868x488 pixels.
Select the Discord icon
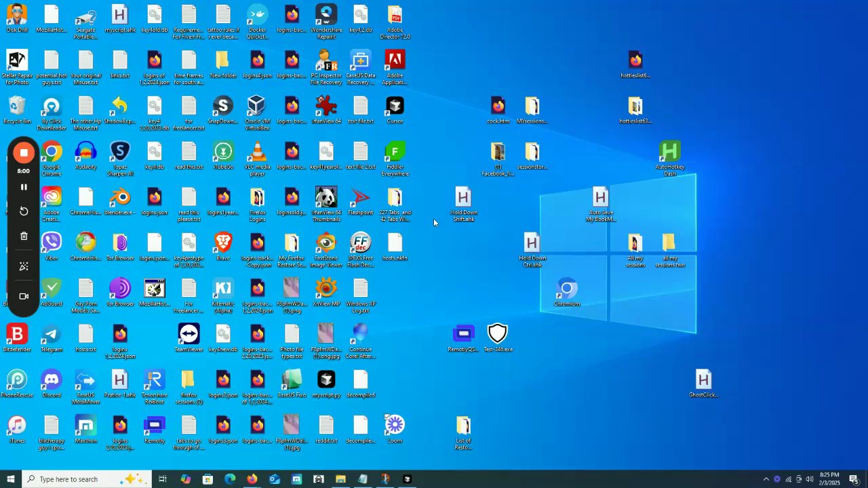point(52,384)
